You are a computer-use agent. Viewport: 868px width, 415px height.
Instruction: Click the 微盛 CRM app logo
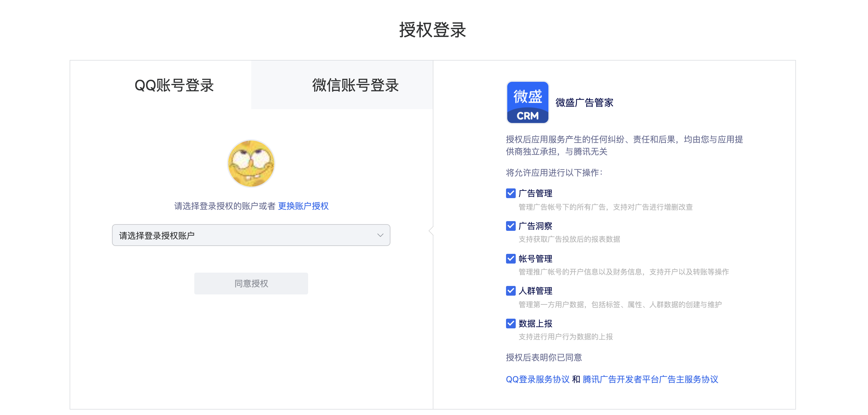[x=528, y=102]
